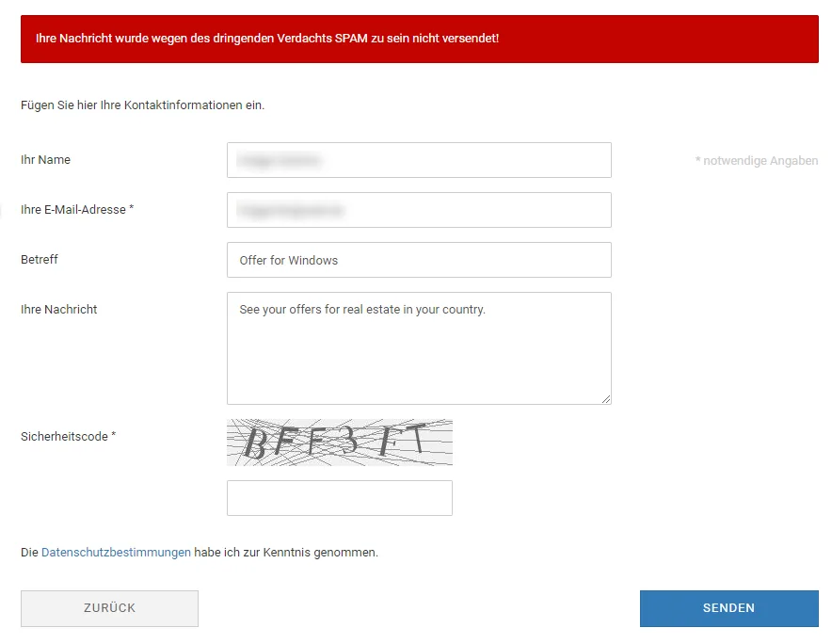This screenshot has width=832, height=644.
Task: Click the message textarea resize grip icon
Action: tap(606, 399)
